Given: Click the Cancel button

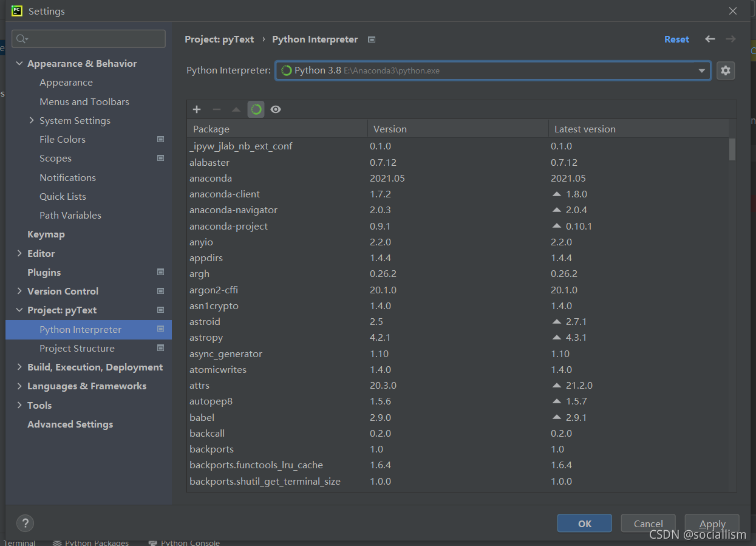Looking at the screenshot, I should [x=649, y=524].
